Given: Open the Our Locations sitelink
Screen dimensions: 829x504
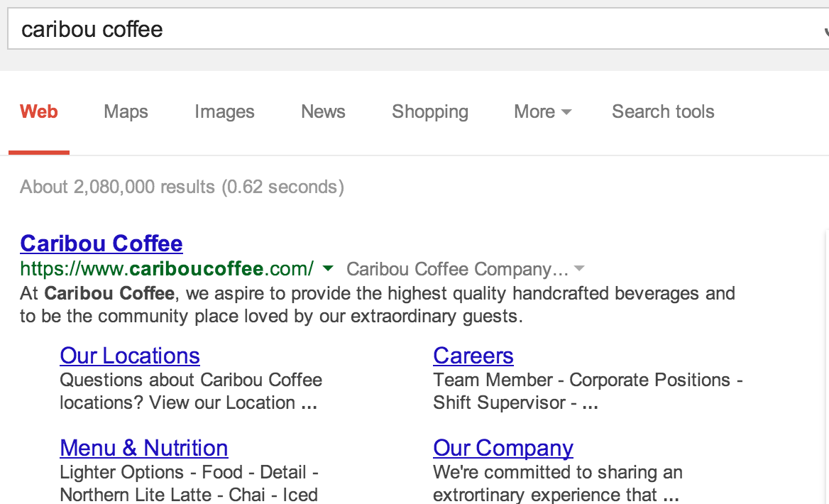Looking at the screenshot, I should pos(129,356).
